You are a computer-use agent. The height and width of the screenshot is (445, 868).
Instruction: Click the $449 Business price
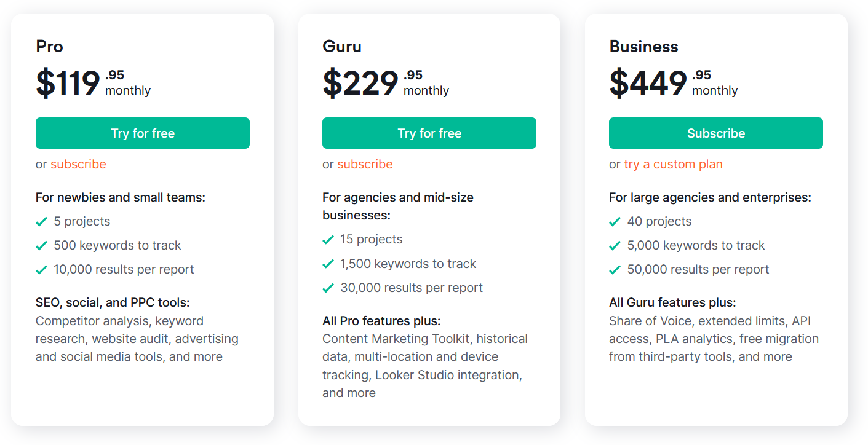pyautogui.click(x=648, y=83)
